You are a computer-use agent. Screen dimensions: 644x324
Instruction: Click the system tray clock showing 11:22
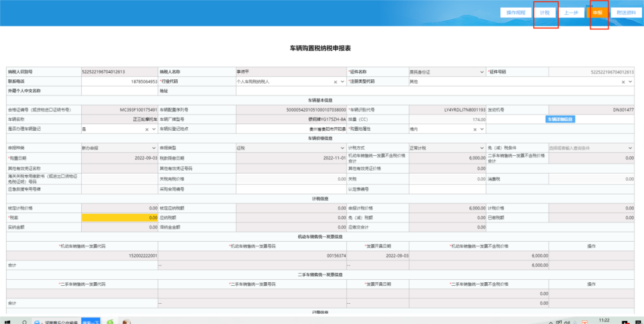(603, 321)
